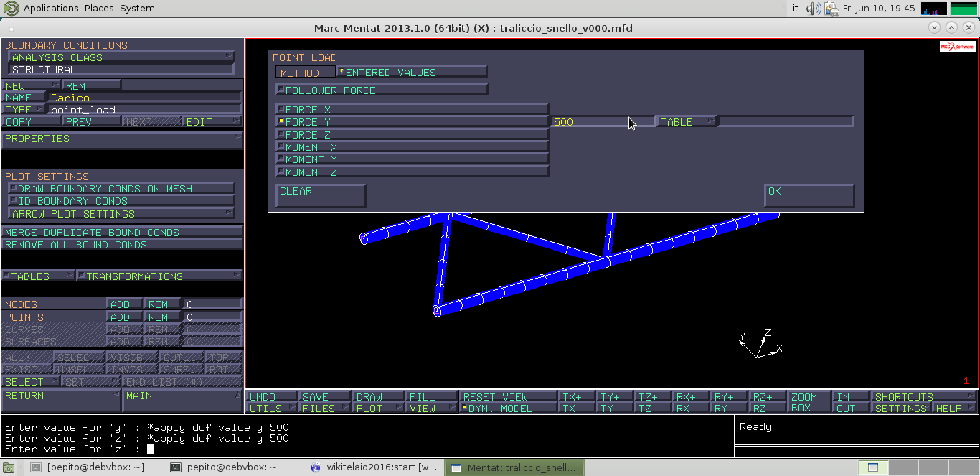The height and width of the screenshot is (476, 980).
Task: Click the Force Y value field showing 500
Action: (x=602, y=122)
